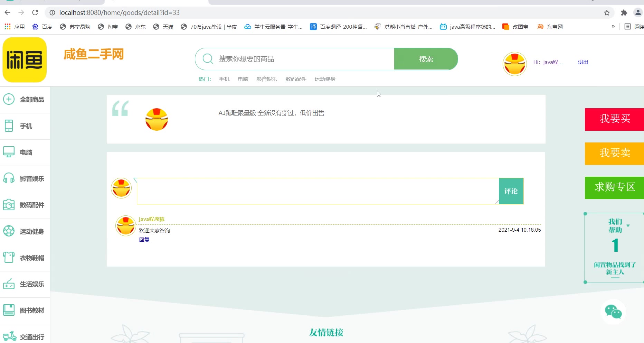Screen dimensions: 644x343
Task: Open the 影音娱乐 sidebar category
Action: click(25, 179)
